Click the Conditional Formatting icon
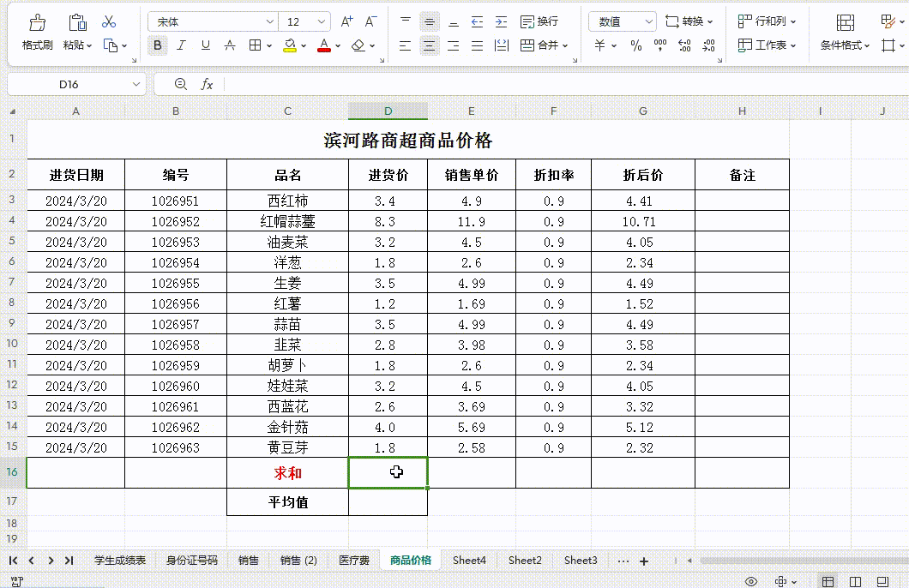The height and width of the screenshot is (588, 909). point(846,22)
